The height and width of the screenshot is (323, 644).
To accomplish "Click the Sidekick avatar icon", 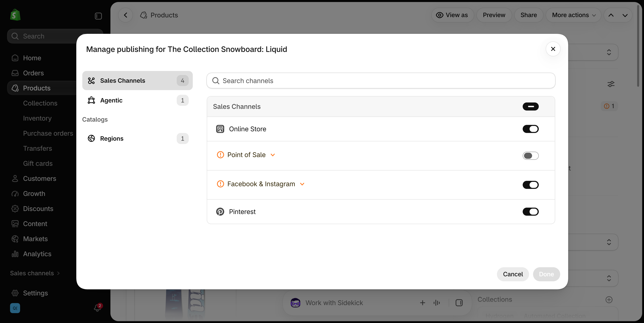I will 295,303.
